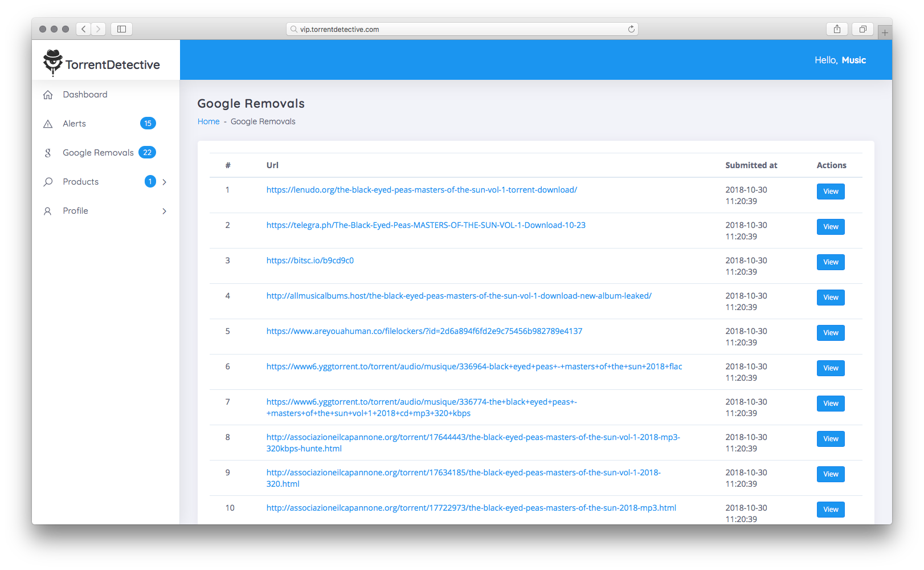Click the TorrentDetective logo icon
Viewport: 924px width, 570px height.
53,63
